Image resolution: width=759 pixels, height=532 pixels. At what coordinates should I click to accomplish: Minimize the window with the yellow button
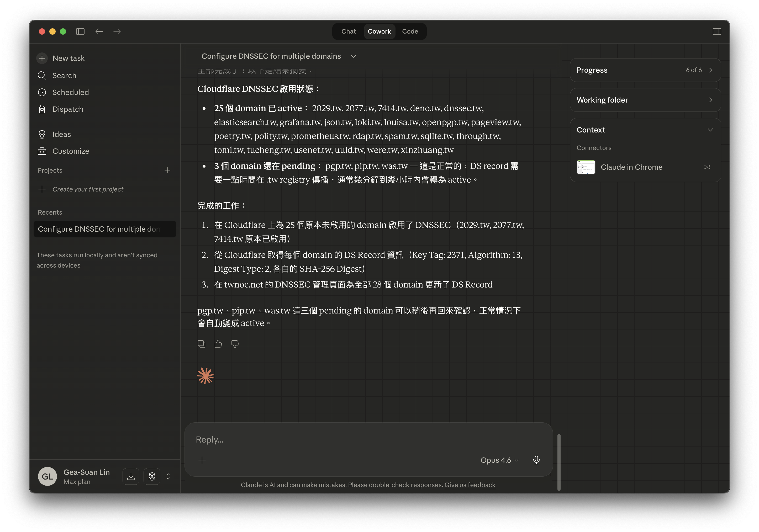point(52,31)
